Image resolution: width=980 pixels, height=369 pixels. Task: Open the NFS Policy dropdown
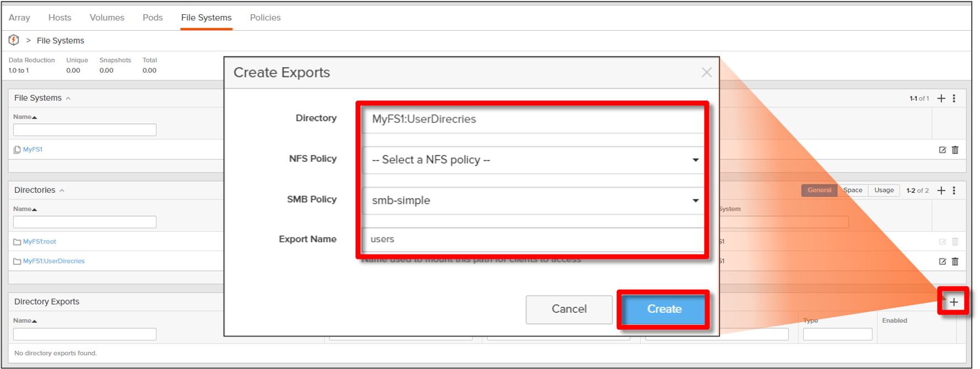(x=533, y=160)
